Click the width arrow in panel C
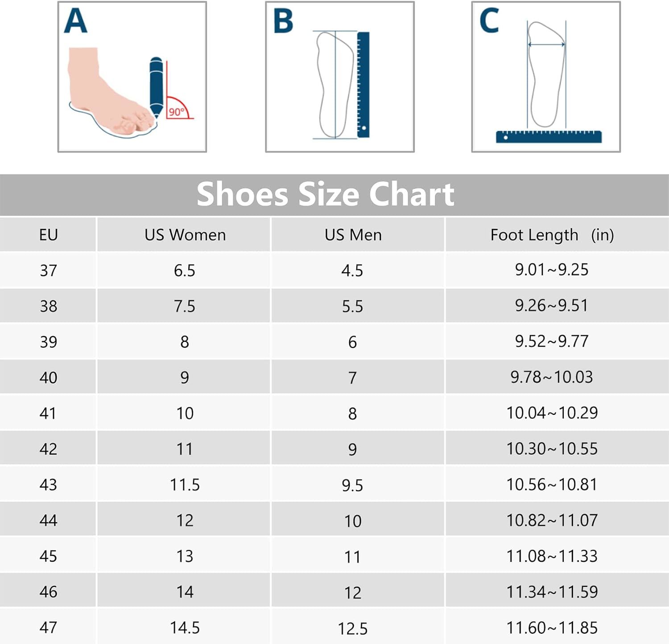Screen dimensions: 669x644 tap(546, 44)
